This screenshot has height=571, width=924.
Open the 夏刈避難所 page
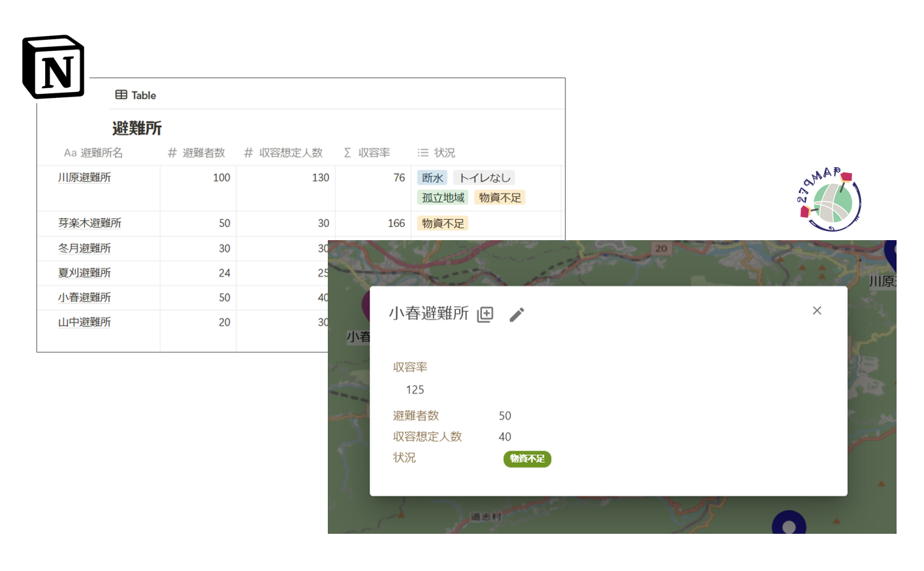[85, 273]
